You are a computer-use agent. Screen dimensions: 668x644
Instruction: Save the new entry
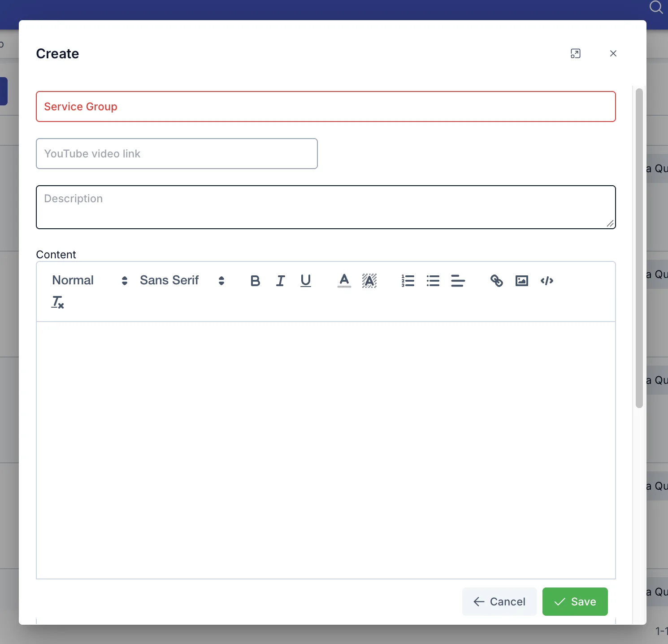coord(575,601)
